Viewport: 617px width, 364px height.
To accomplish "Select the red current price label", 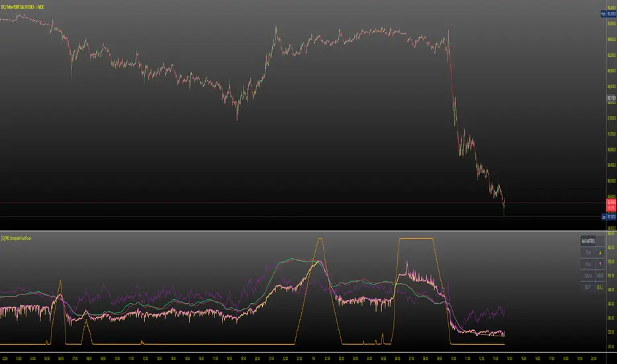I will (611, 205).
